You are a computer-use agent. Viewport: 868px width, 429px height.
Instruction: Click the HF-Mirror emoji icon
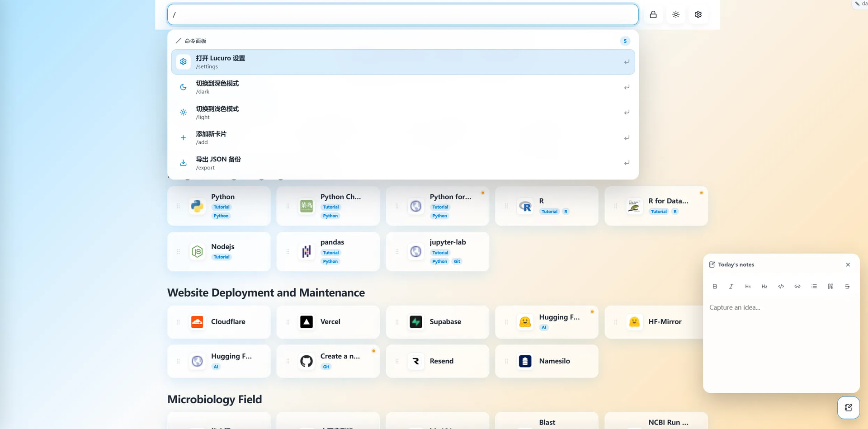point(635,322)
